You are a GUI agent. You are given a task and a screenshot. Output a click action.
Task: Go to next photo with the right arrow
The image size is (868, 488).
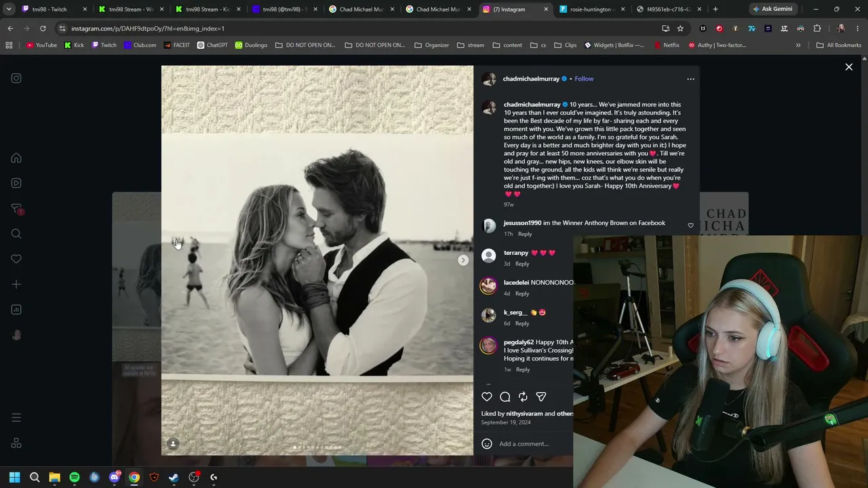pyautogui.click(x=463, y=260)
